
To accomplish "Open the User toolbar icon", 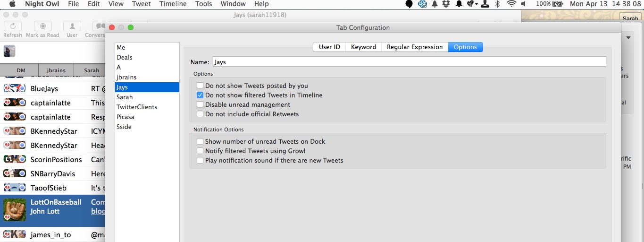I will coord(72,26).
